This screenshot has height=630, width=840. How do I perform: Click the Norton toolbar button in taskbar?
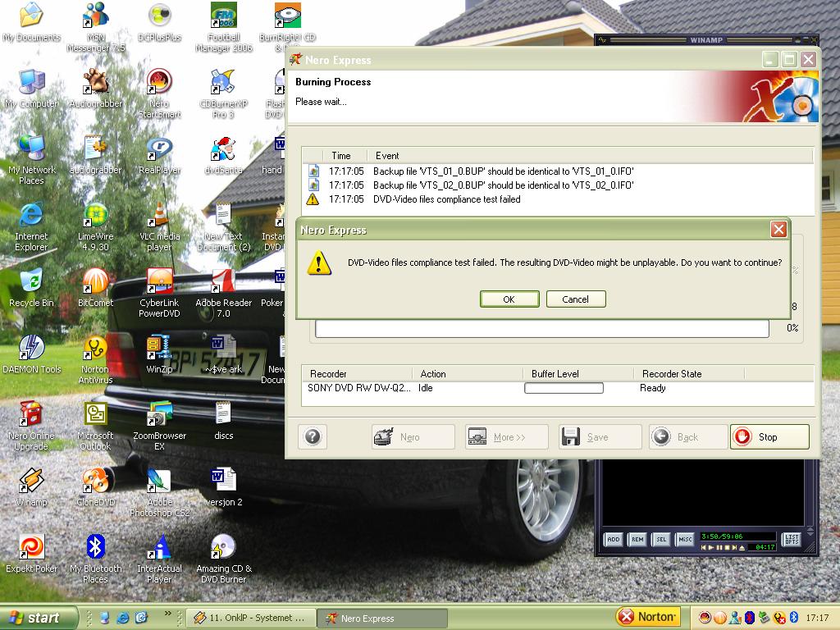(649, 617)
